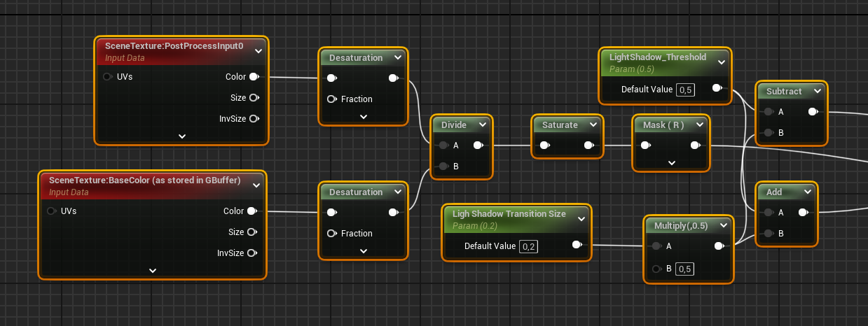The image size is (868, 326).
Task: Click Add node B input pin
Action: (x=769, y=234)
